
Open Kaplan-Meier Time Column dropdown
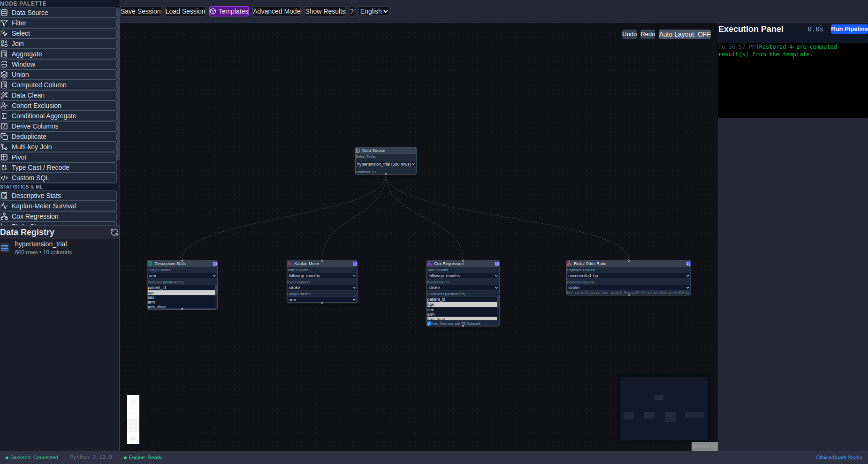(322, 276)
